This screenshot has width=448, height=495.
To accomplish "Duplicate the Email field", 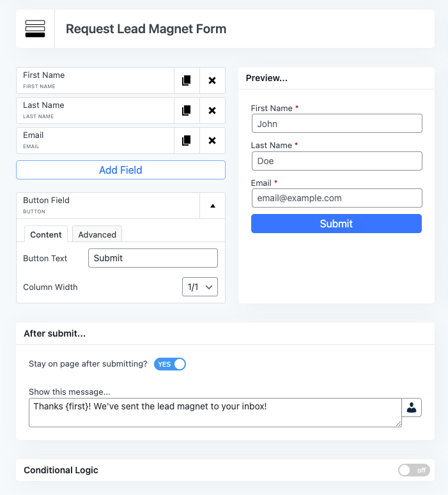I will click(187, 141).
